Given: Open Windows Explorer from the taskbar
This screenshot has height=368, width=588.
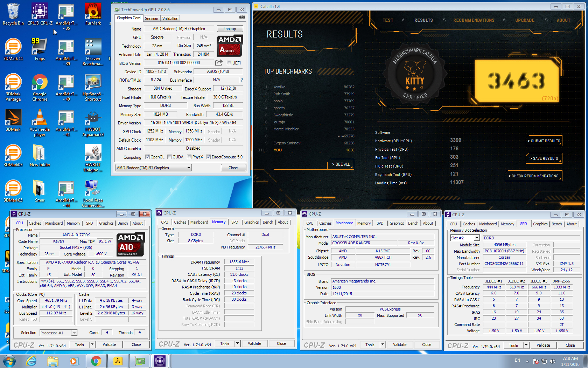Looking at the screenshot, I should pos(53,361).
